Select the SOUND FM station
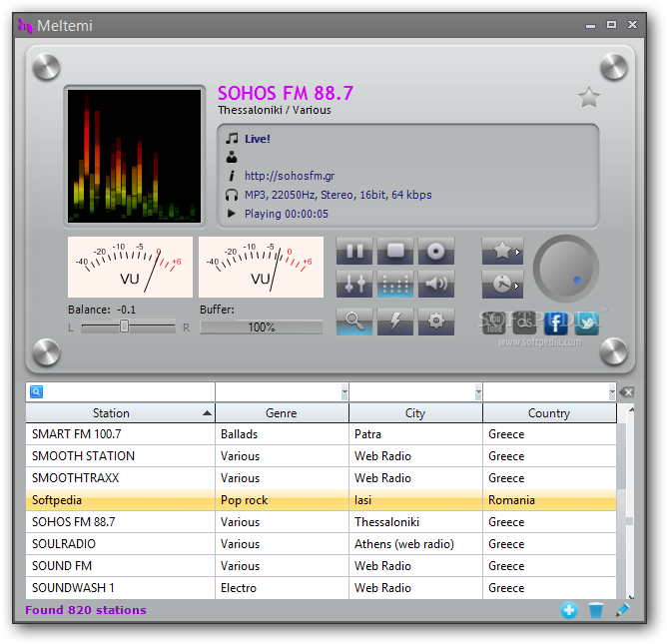The image size is (667, 644). coord(321,566)
